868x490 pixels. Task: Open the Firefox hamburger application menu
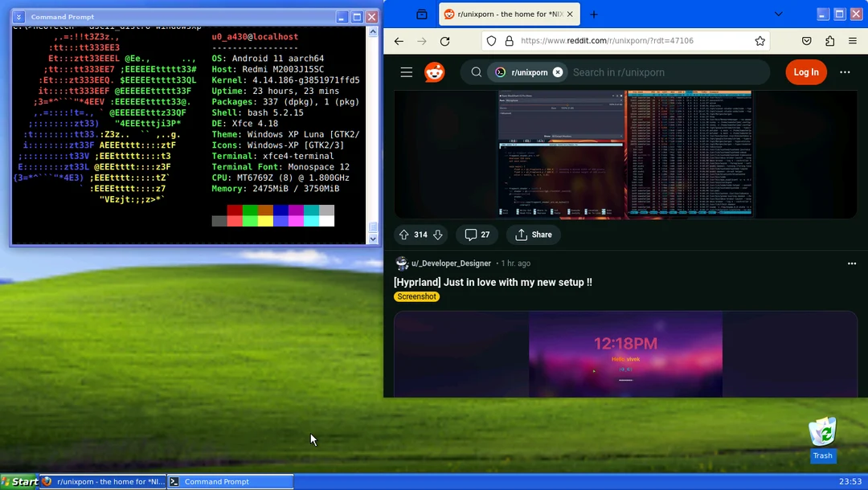tap(852, 40)
